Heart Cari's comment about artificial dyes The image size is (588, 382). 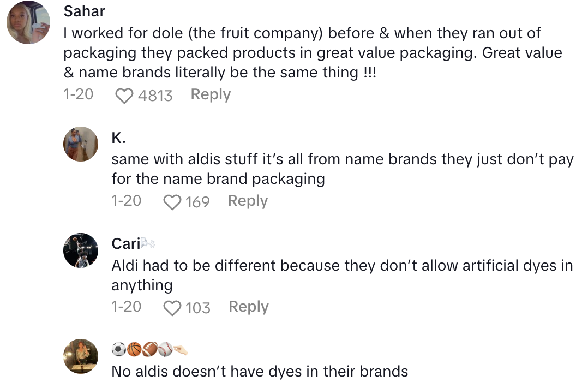point(172,308)
